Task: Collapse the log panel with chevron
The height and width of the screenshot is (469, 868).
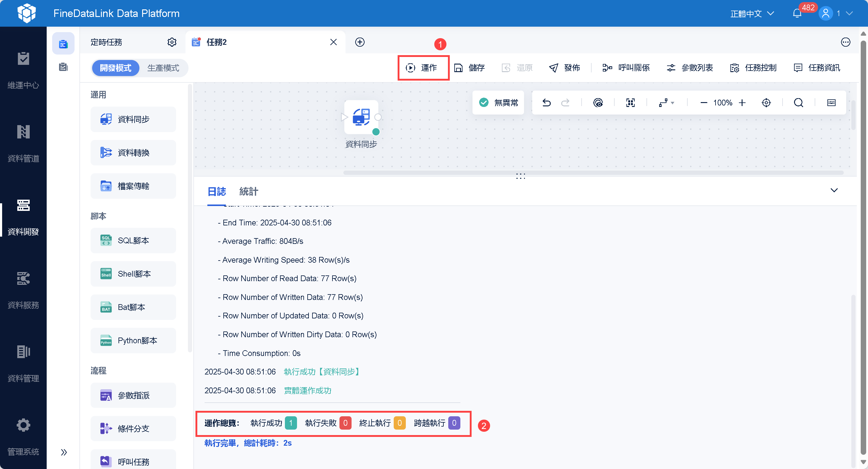Action: (834, 190)
